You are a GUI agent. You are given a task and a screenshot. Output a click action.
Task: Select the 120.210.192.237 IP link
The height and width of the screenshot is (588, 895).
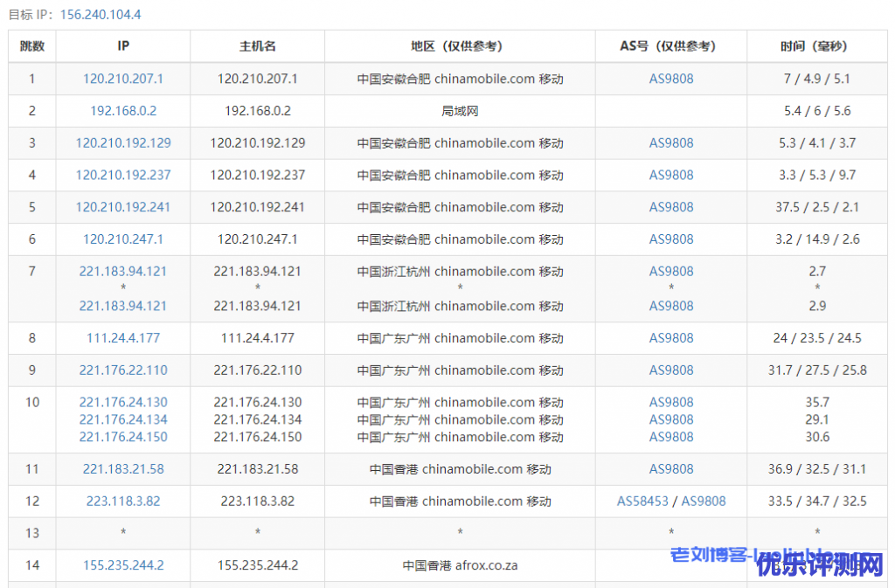(123, 175)
